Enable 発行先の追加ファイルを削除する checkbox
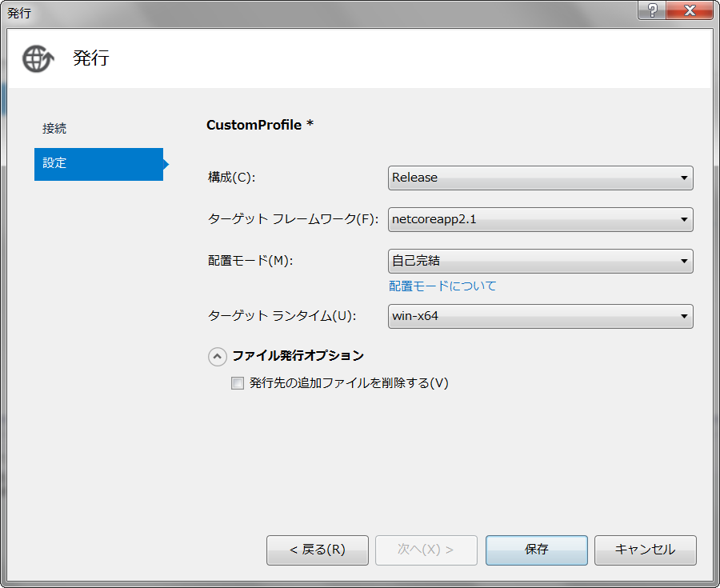720x588 pixels. tap(238, 383)
